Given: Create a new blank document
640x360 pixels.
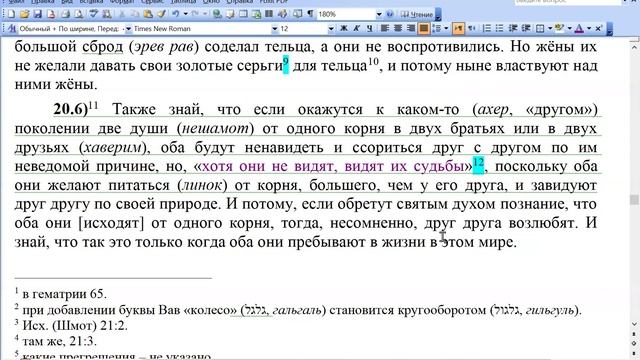Looking at the screenshot, I should (x=11, y=14).
